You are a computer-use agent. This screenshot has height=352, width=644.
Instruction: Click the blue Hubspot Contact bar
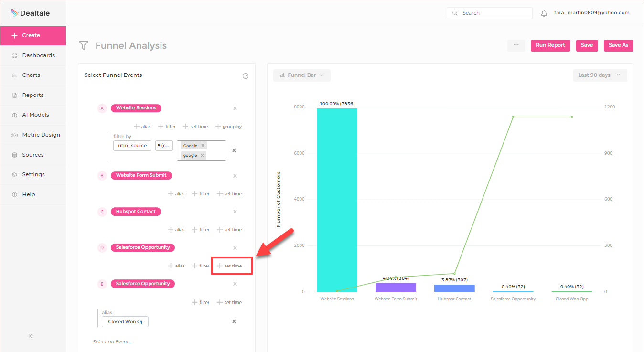[454, 288]
